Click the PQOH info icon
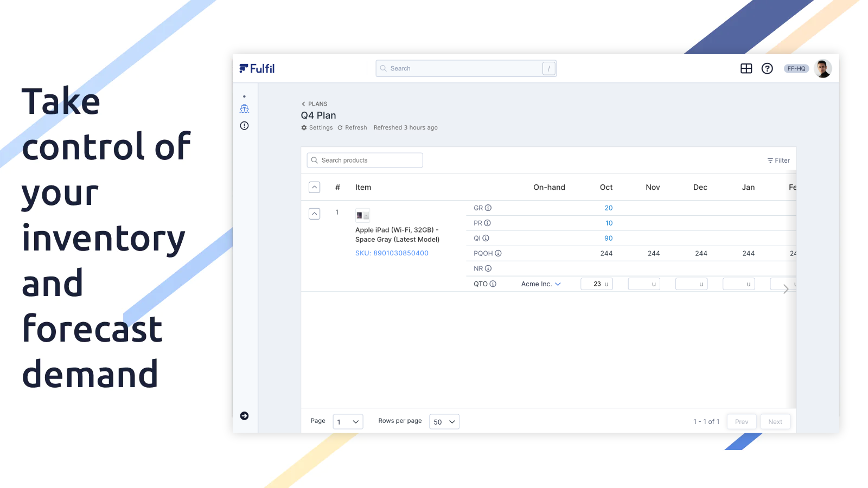Screen dimensions: 868x488 click(x=499, y=253)
